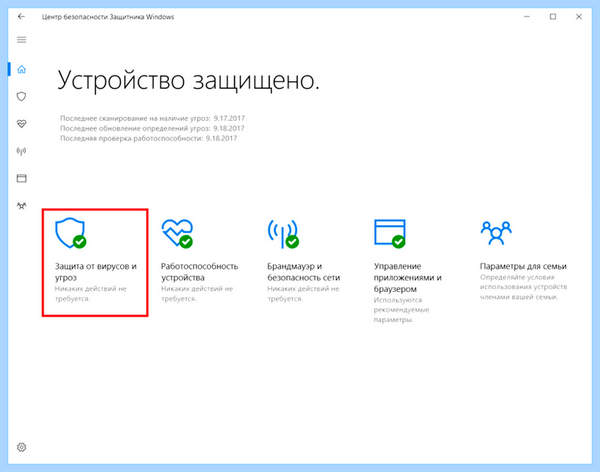Open the hamburger navigation menu

click(x=21, y=40)
